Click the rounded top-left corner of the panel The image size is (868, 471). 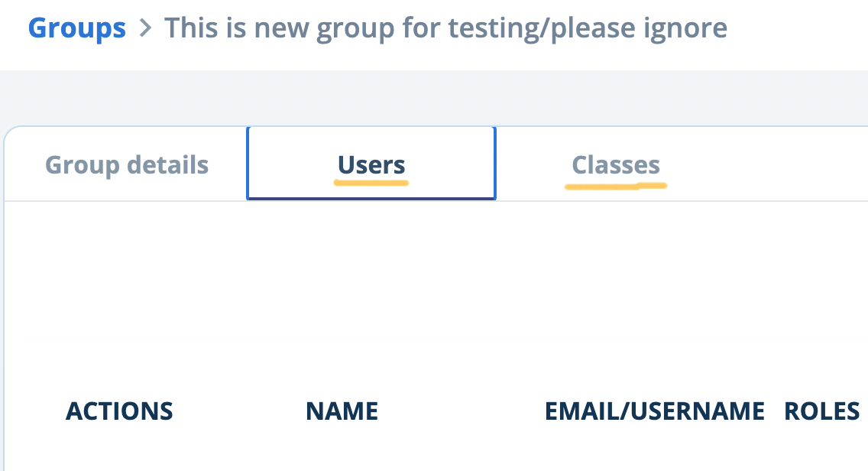click(11, 133)
